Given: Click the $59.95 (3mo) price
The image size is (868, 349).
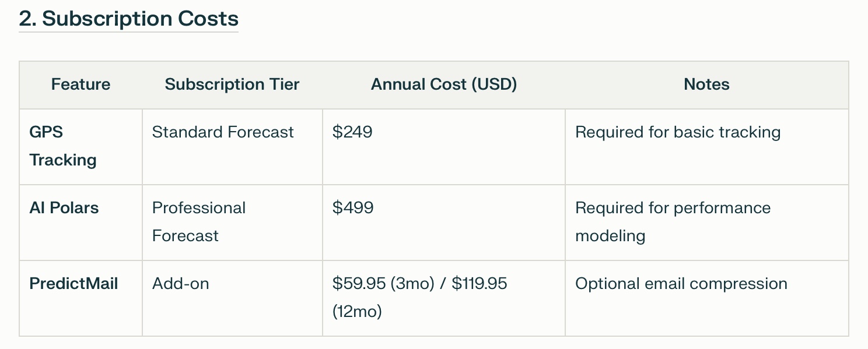Looking at the screenshot, I should 383,284.
